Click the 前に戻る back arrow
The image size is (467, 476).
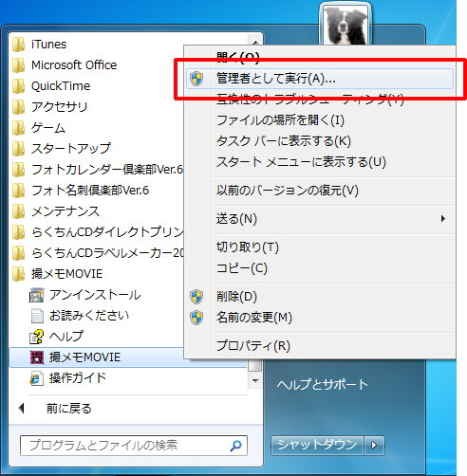[x=22, y=409]
